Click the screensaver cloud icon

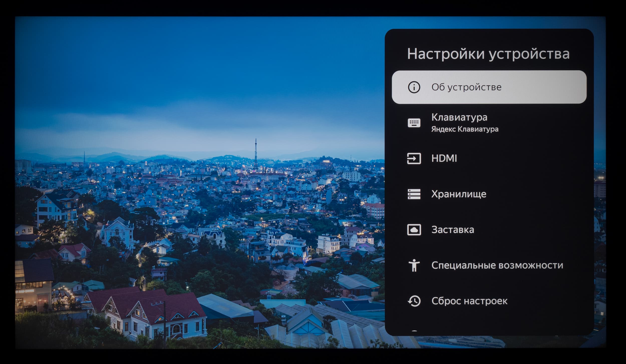pos(414,230)
